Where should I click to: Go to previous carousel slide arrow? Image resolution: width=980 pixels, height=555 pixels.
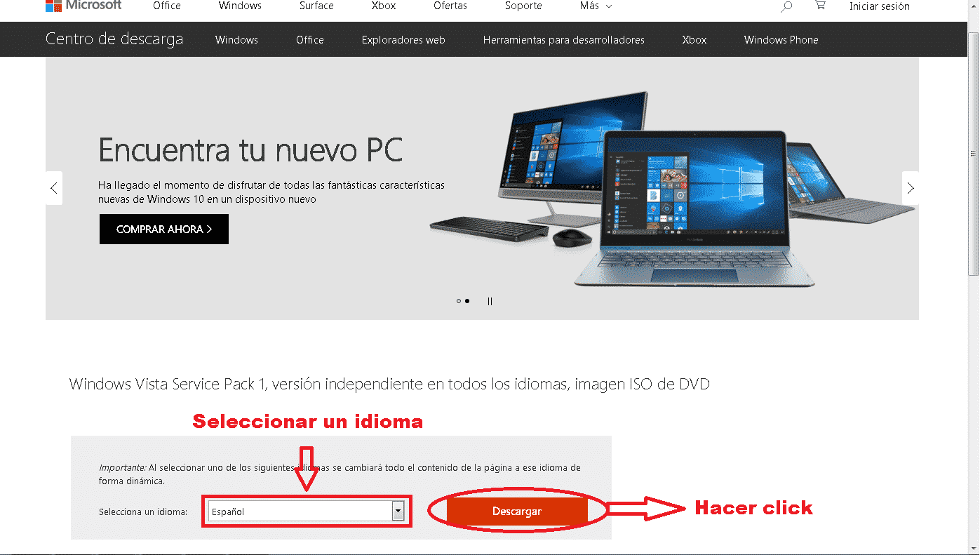pos(54,188)
